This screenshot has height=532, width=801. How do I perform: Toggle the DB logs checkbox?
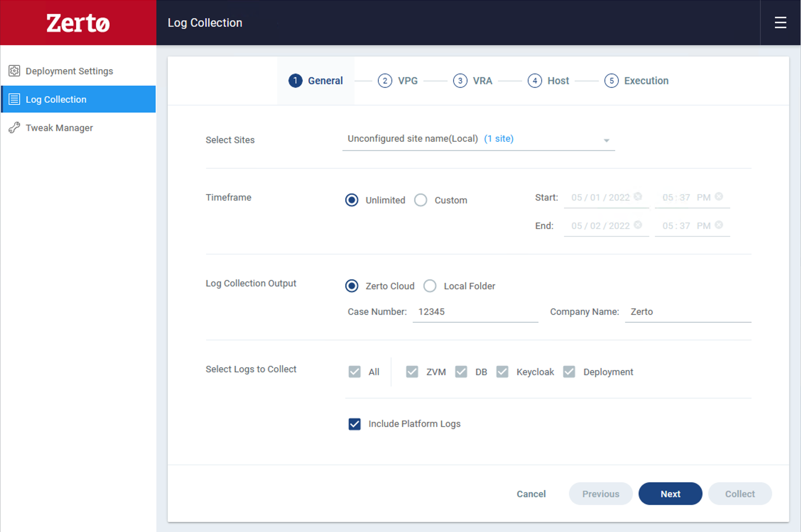coord(461,372)
